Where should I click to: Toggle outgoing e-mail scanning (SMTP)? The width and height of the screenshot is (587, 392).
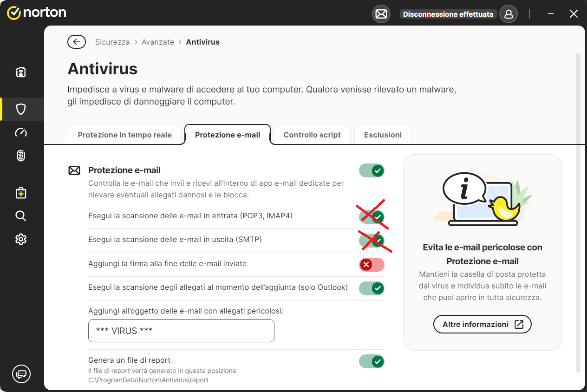pyautogui.click(x=372, y=240)
